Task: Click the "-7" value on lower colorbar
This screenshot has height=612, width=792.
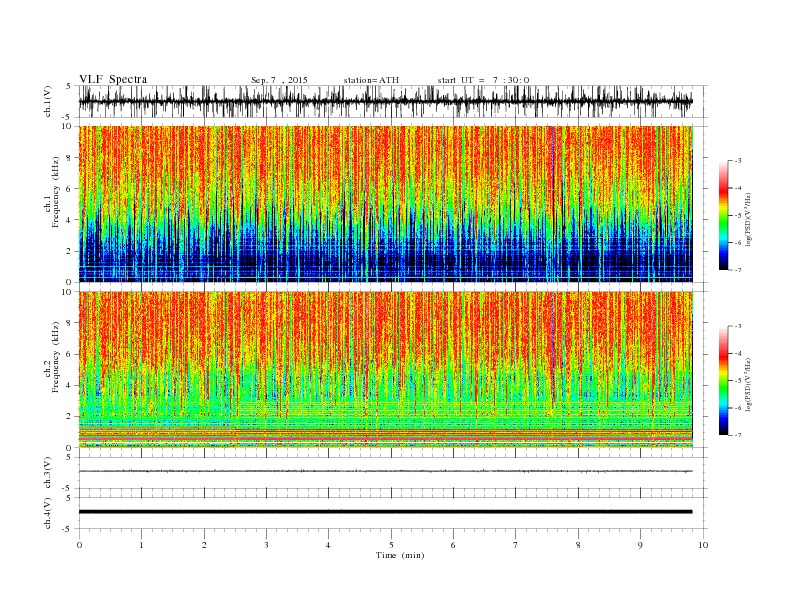Action: (x=738, y=435)
